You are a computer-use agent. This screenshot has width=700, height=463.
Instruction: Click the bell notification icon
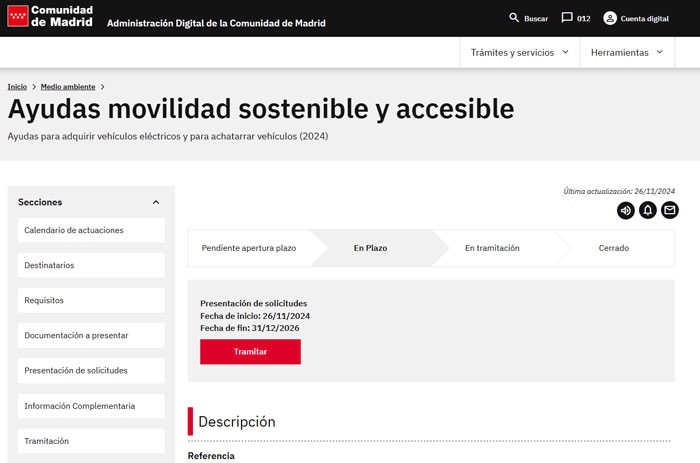click(648, 210)
